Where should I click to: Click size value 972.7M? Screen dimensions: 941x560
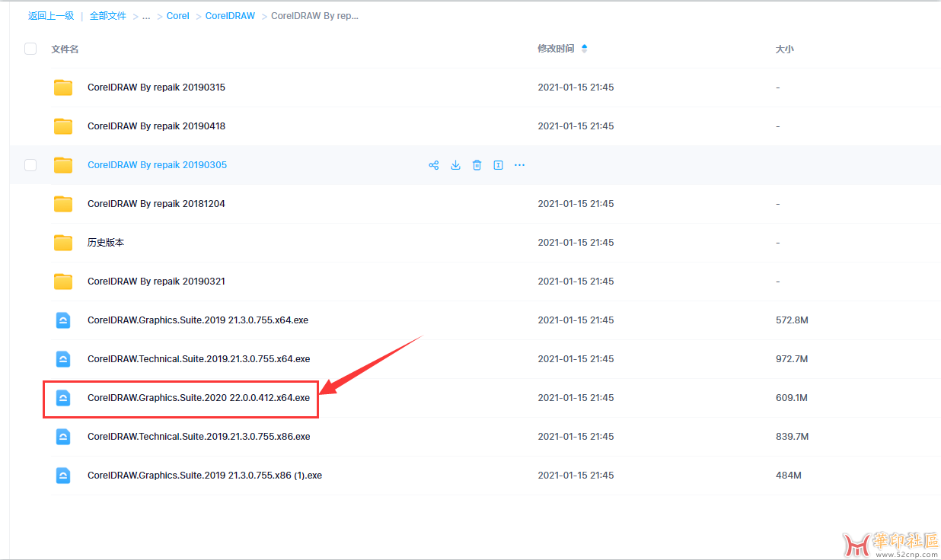(x=792, y=359)
